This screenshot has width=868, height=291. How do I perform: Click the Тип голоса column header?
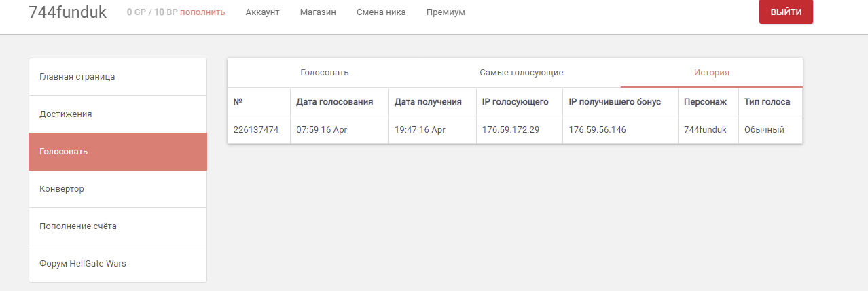point(767,102)
